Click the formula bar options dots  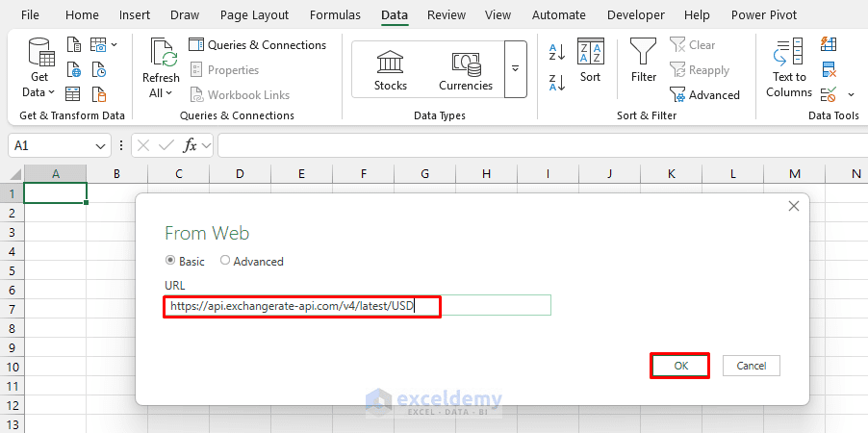pos(121,145)
